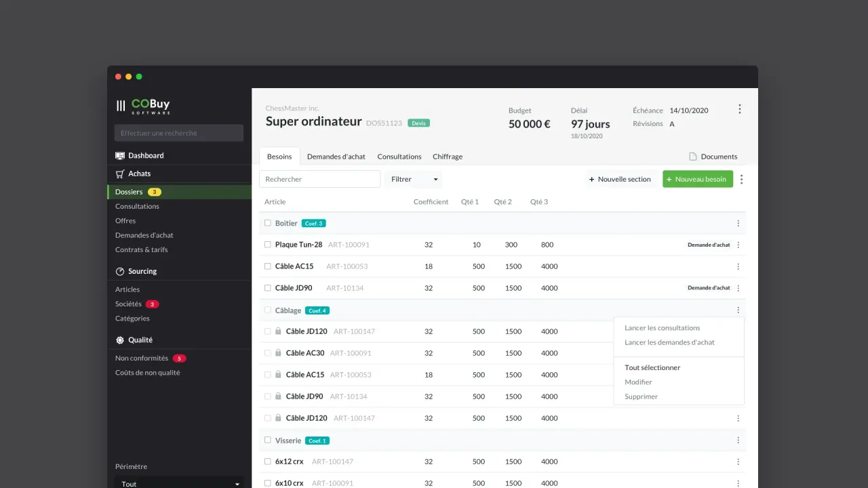Click the lock icon beside Câble AC30

click(x=278, y=353)
